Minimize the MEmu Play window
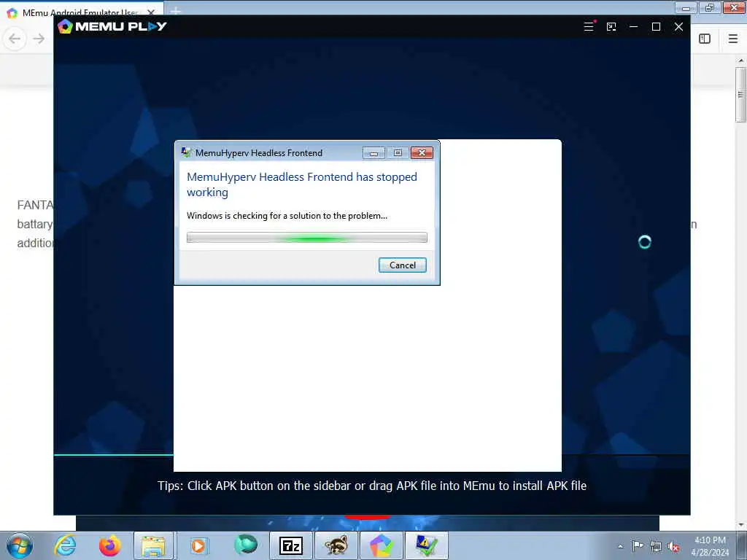This screenshot has width=747, height=560. pos(634,27)
